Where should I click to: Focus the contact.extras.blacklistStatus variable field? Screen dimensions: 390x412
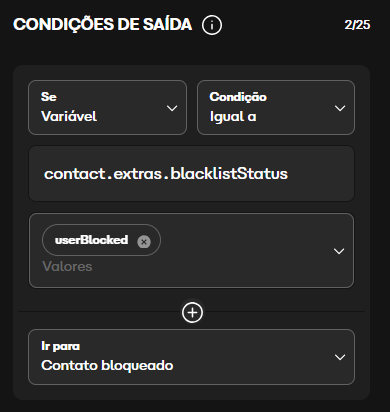click(191, 174)
